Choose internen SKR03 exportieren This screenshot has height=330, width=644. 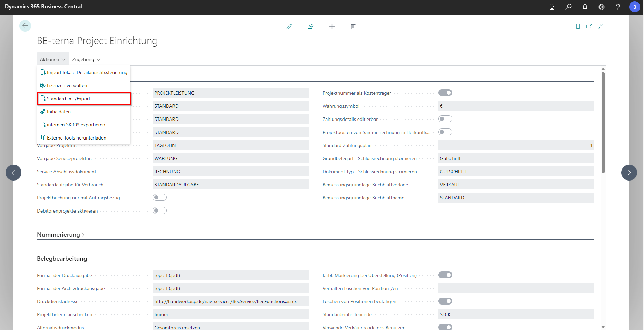click(x=84, y=125)
